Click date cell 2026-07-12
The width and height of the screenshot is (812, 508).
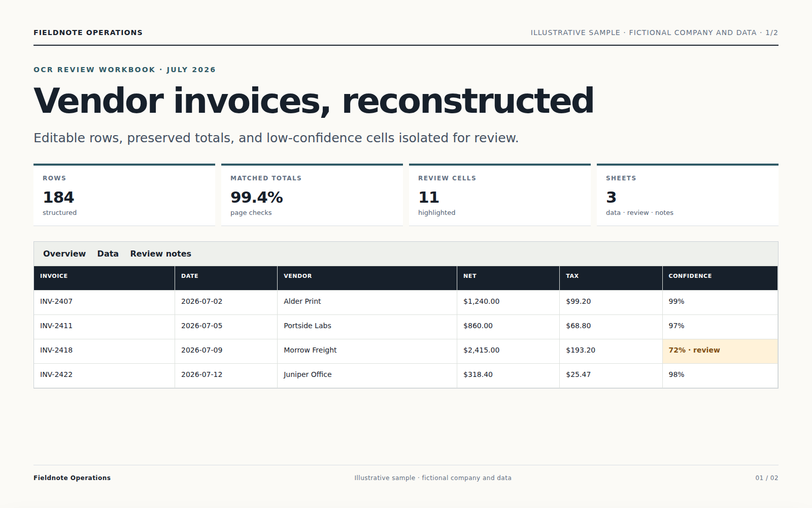point(226,375)
